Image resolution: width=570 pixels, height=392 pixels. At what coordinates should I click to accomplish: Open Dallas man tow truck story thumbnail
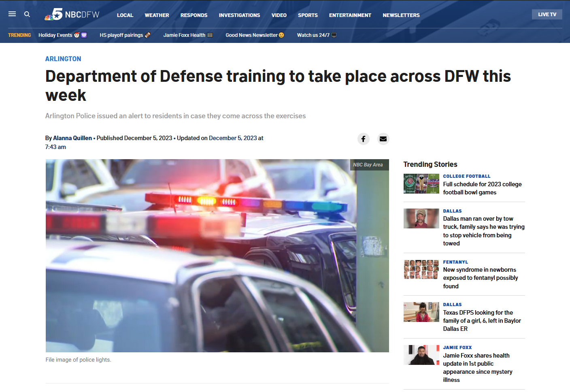pyautogui.click(x=421, y=218)
